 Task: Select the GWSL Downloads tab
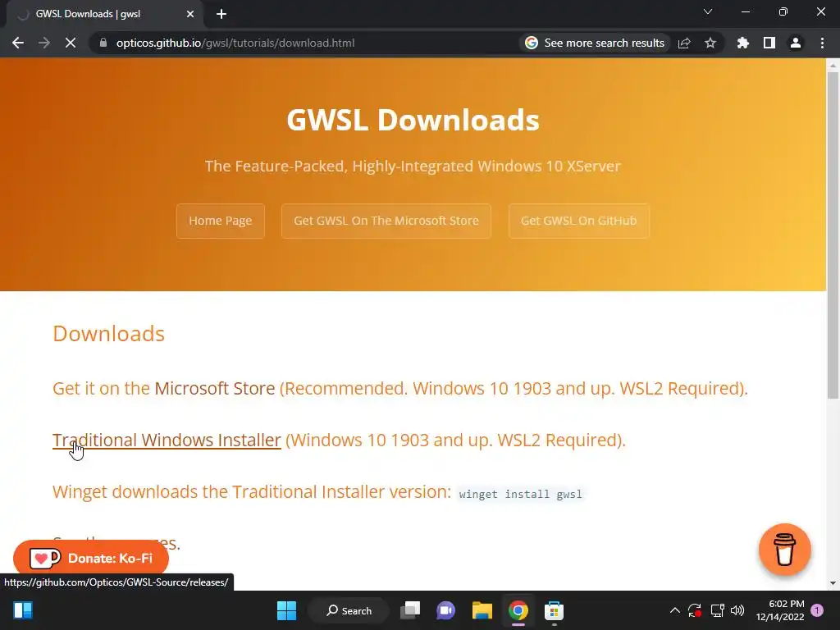tap(104, 14)
